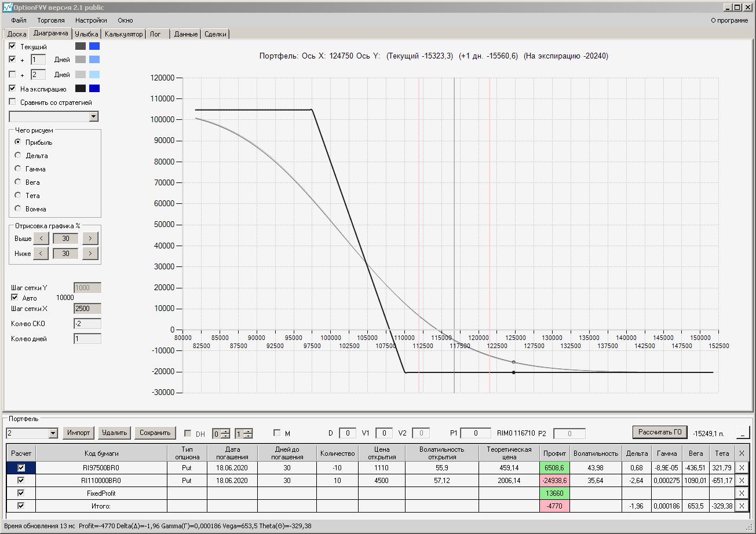Click the Импорт button
Screen dimensions: 756x534
(78, 433)
